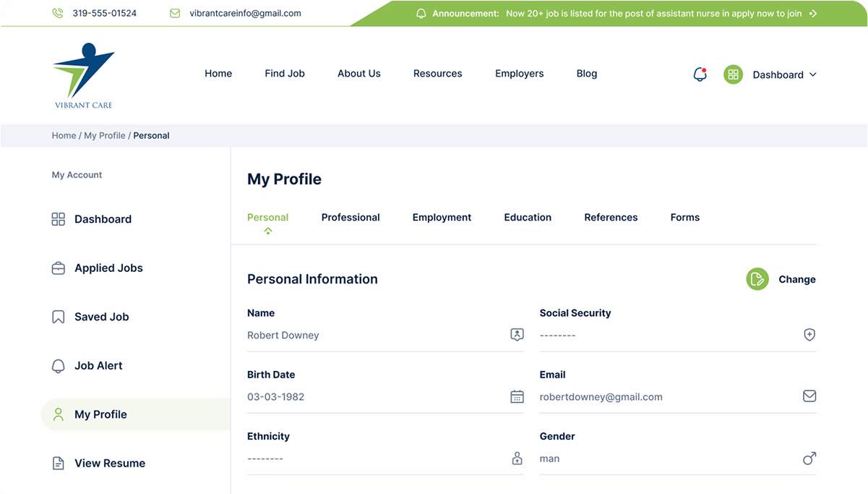Open View Resume from the sidebar
This screenshot has height=494, width=868.
point(109,463)
